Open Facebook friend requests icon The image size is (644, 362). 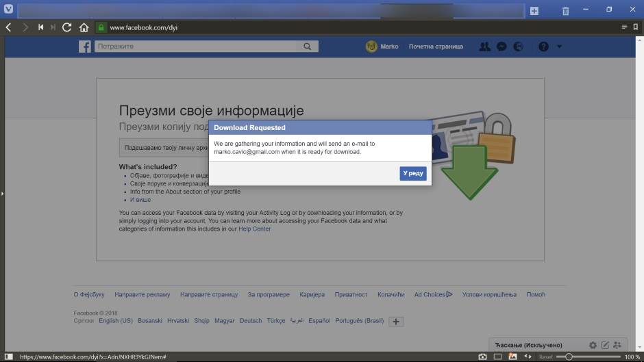[485, 47]
